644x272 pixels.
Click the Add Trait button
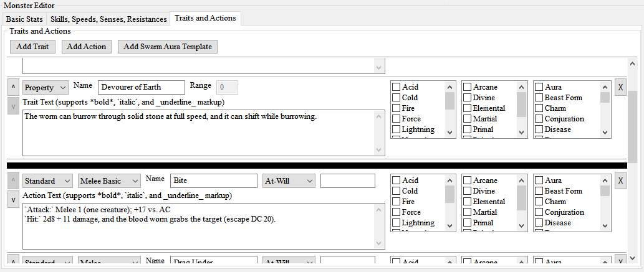(x=33, y=47)
